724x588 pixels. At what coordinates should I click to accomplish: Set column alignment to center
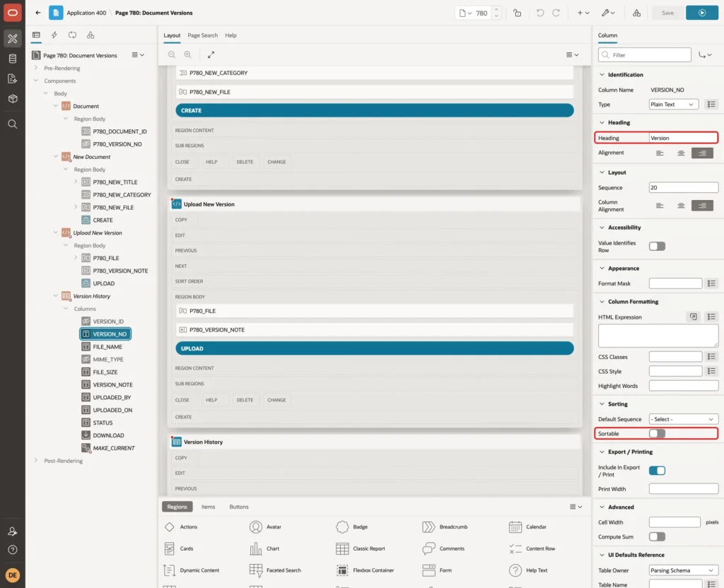pyautogui.click(x=681, y=206)
